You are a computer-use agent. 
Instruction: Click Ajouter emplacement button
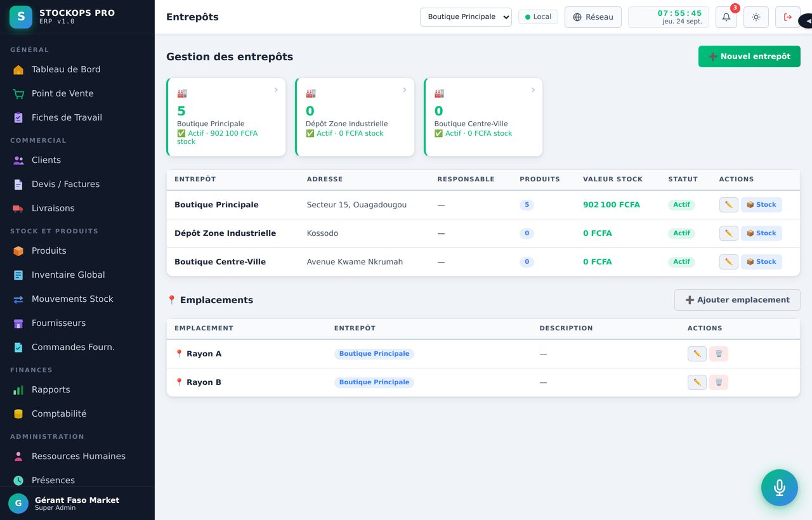coord(737,300)
